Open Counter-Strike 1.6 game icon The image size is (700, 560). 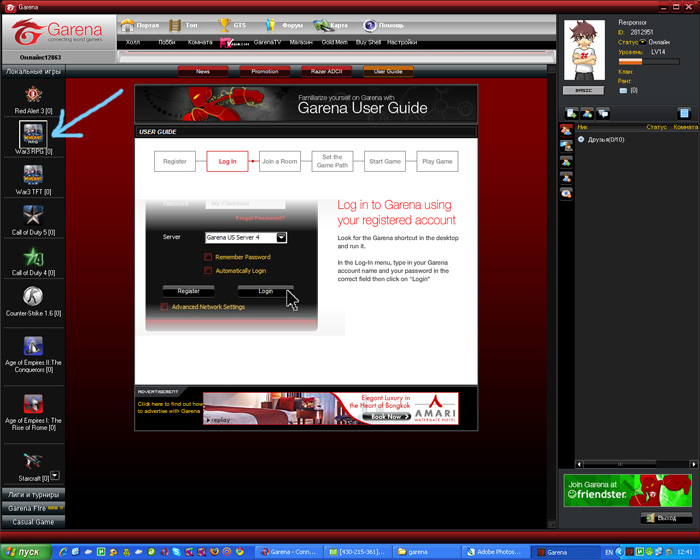[x=33, y=296]
